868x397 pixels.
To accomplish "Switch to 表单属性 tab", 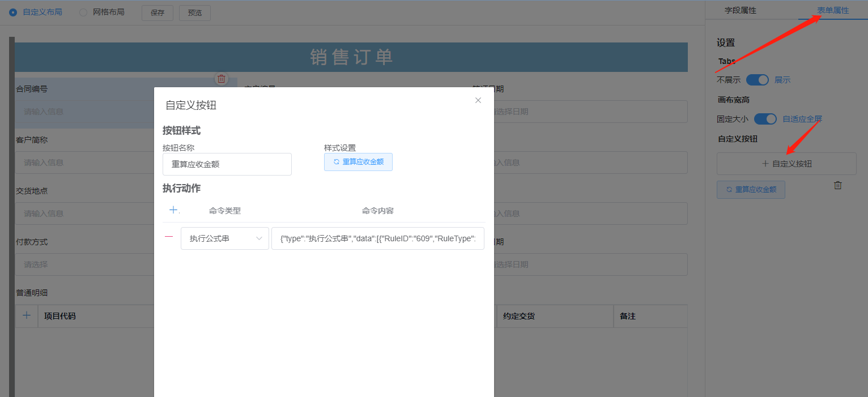I will [x=832, y=10].
